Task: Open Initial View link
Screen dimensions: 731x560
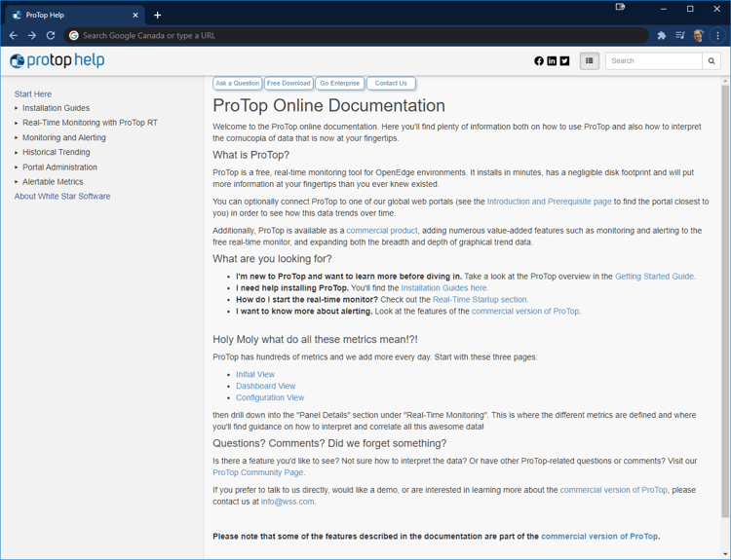Action: tap(255, 375)
